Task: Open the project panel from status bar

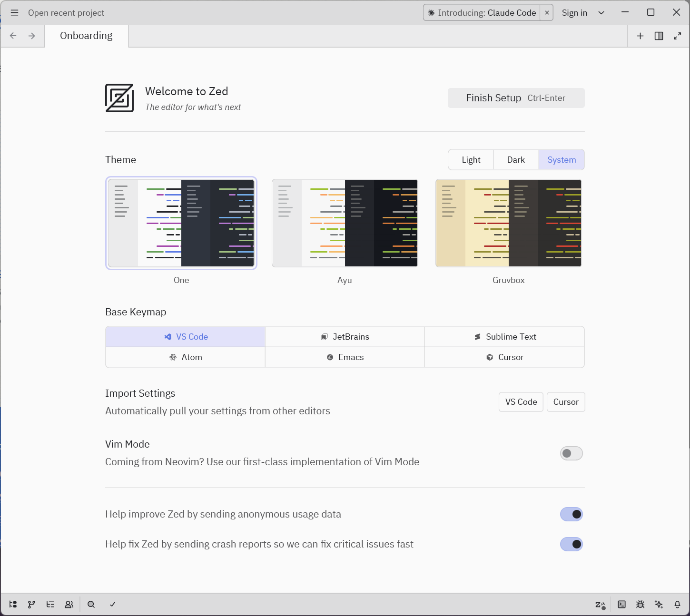Action: (13, 604)
